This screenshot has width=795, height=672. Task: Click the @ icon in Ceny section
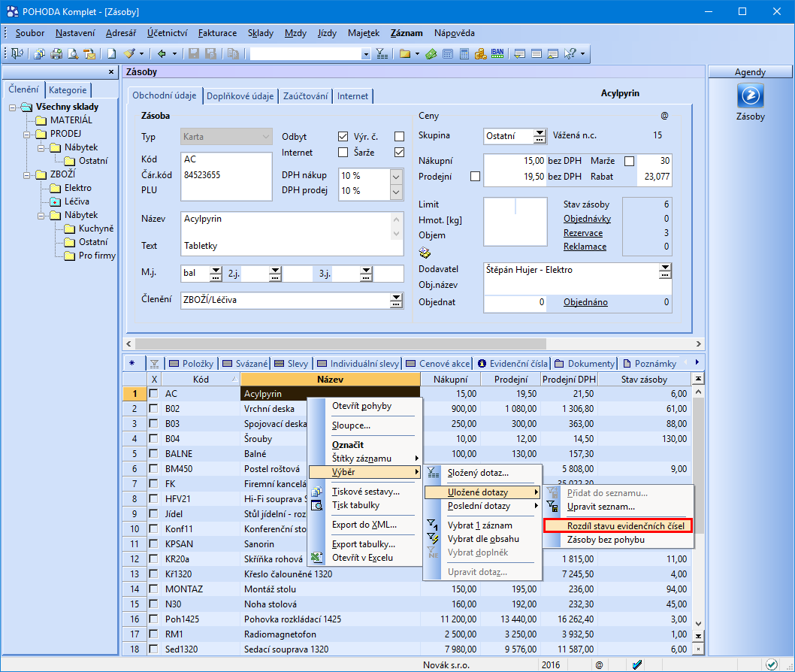click(x=664, y=116)
